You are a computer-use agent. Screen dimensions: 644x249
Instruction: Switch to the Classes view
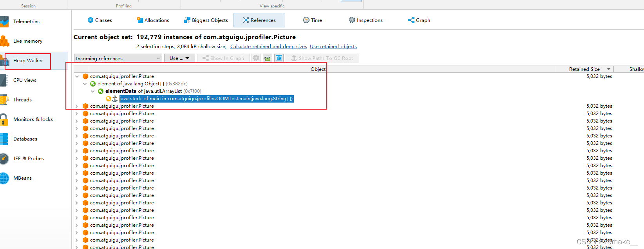pos(99,20)
